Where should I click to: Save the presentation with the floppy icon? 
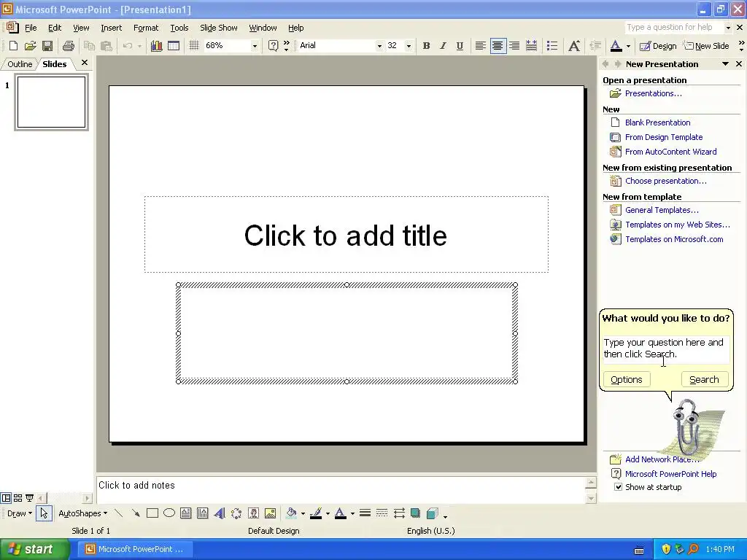pos(47,46)
